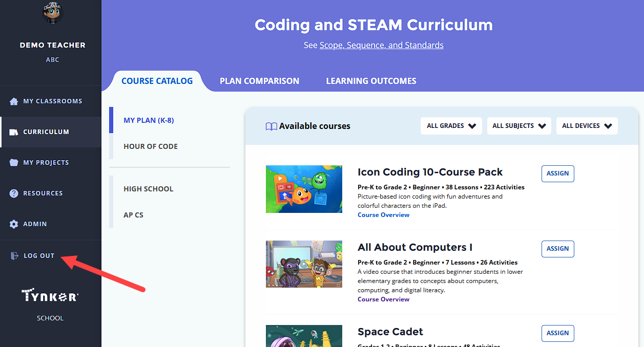644x347 pixels.
Task: Open Course Overview for All About Computers I
Action: point(384,299)
